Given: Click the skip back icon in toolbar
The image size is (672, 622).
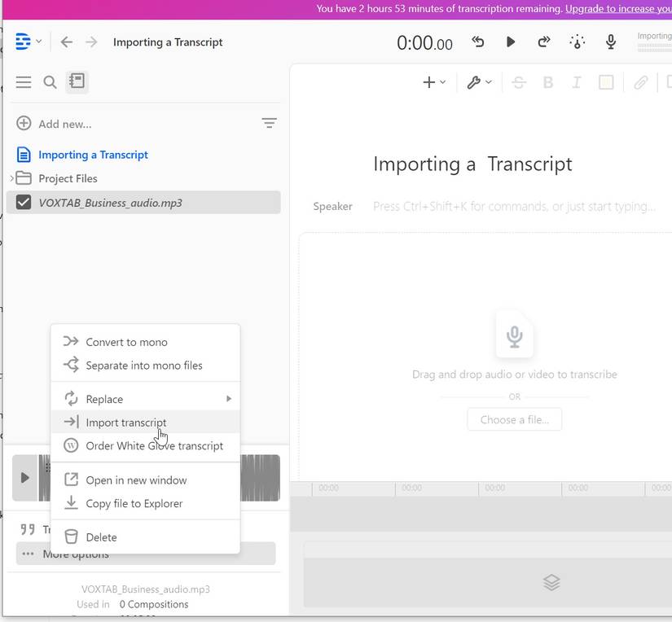Looking at the screenshot, I should click(x=478, y=42).
